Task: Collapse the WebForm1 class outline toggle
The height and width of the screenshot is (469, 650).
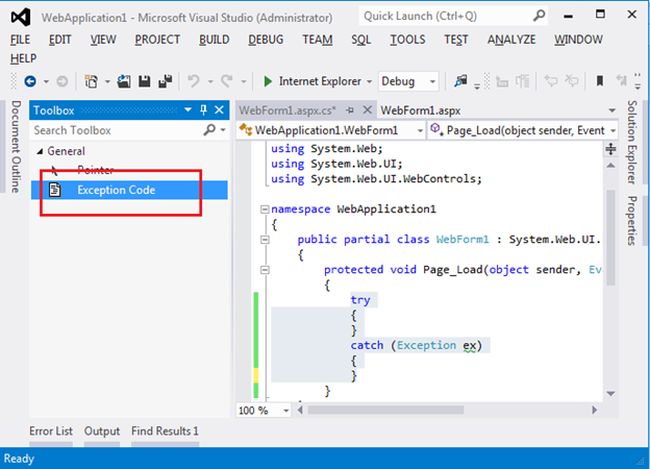Action: click(263, 240)
